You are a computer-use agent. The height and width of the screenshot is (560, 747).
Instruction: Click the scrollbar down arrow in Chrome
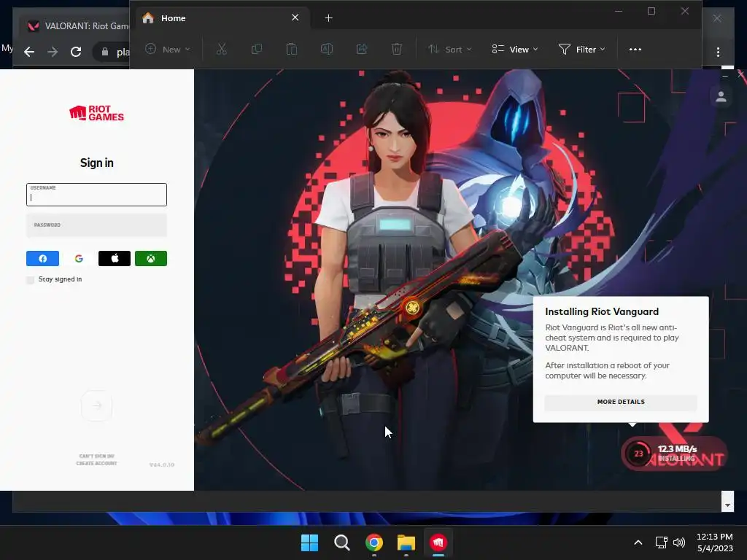727,505
